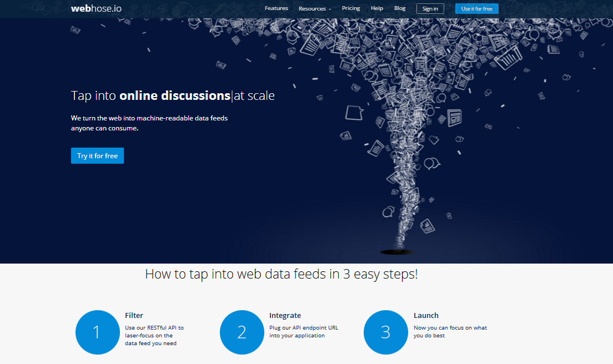Screen dimensions: 613x364
Task: Select the Filter step heading
Action: click(x=134, y=315)
